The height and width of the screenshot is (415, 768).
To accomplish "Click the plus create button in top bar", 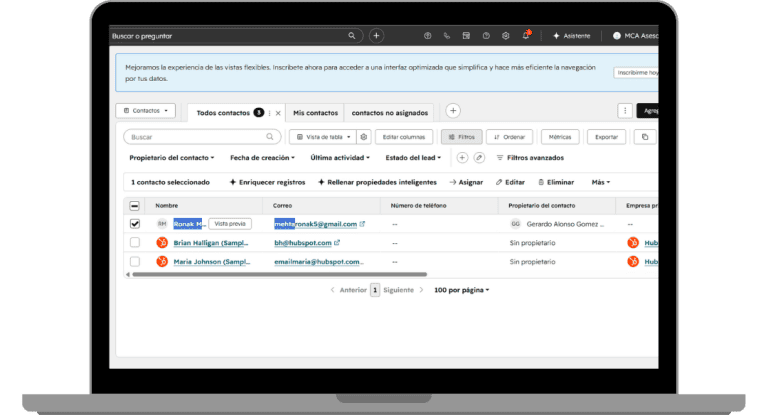I will tap(376, 36).
